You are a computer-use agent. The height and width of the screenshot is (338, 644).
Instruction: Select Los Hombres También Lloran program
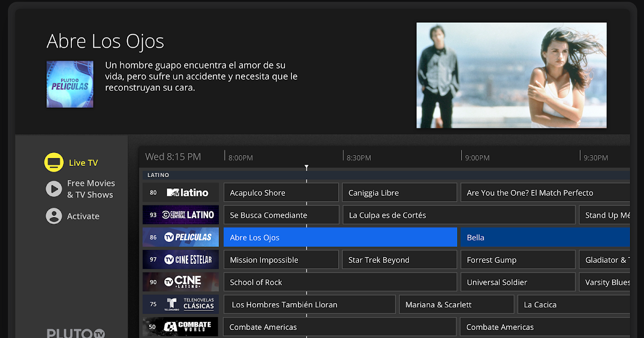(x=310, y=304)
